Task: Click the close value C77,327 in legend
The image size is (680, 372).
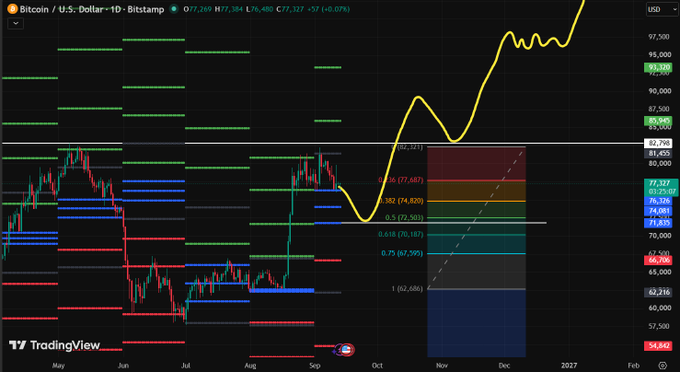Action: click(x=290, y=9)
